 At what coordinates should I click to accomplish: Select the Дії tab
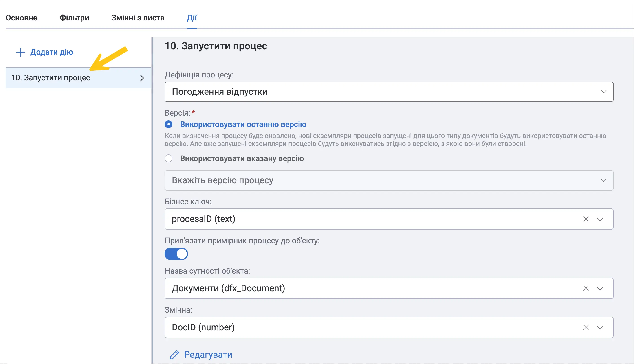pos(192,18)
